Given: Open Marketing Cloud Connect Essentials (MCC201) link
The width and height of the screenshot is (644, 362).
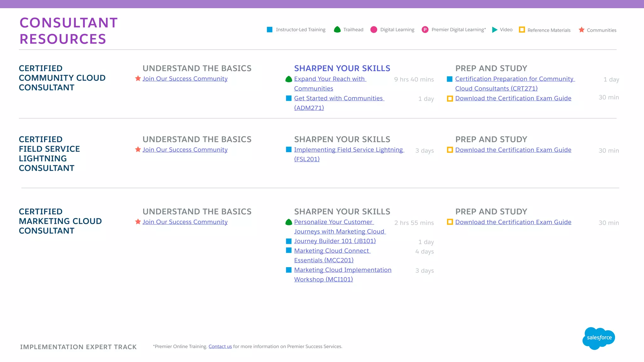Looking at the screenshot, I should pyautogui.click(x=332, y=255).
